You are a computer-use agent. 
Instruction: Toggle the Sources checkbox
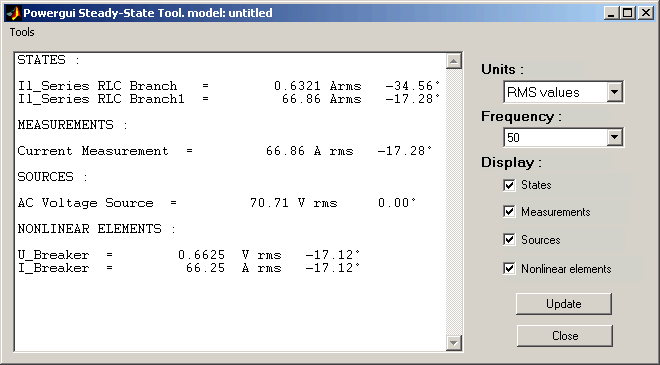click(509, 240)
